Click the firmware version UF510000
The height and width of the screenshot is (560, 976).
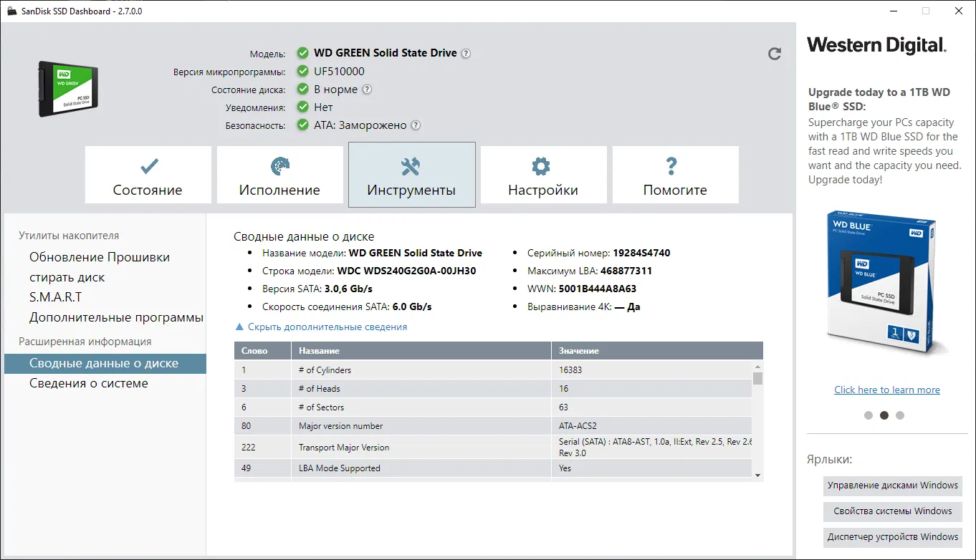pos(340,72)
